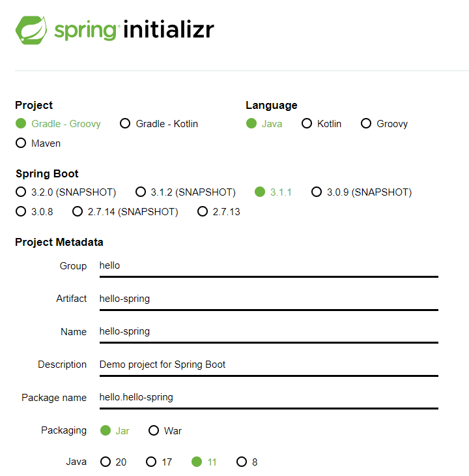Select Java version 20

pos(113,462)
